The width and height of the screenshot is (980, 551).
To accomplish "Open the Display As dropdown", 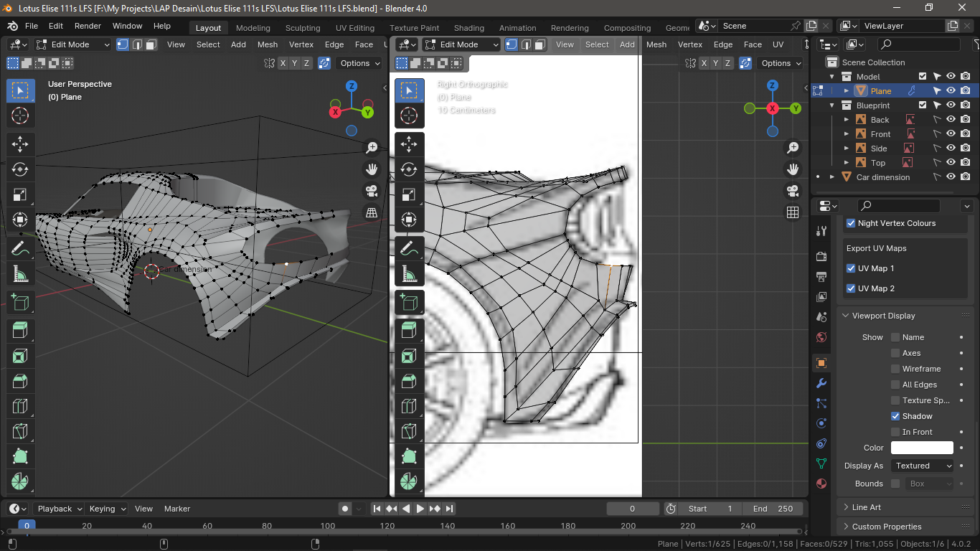I will pyautogui.click(x=923, y=466).
